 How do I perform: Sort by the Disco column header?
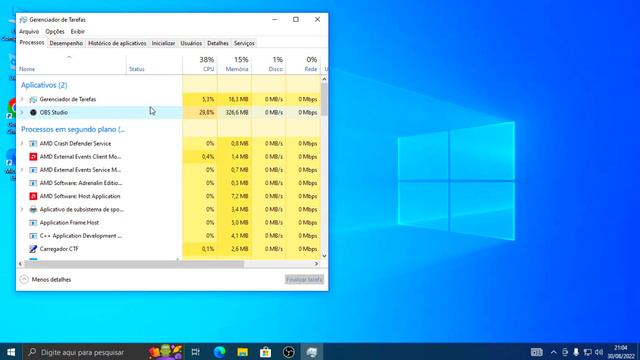pyautogui.click(x=269, y=64)
